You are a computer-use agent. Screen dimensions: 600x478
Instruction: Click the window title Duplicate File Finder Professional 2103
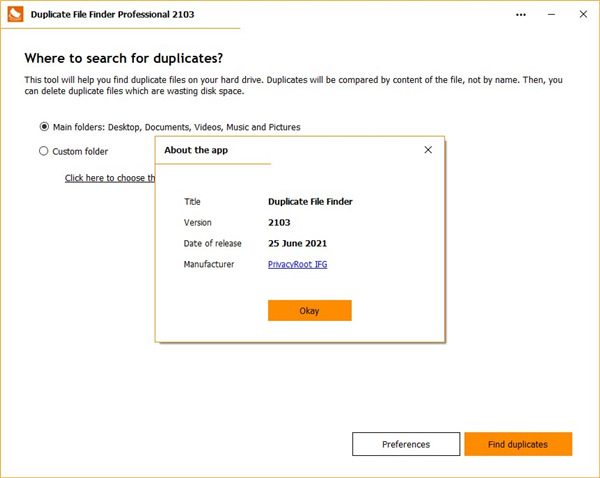pos(112,15)
